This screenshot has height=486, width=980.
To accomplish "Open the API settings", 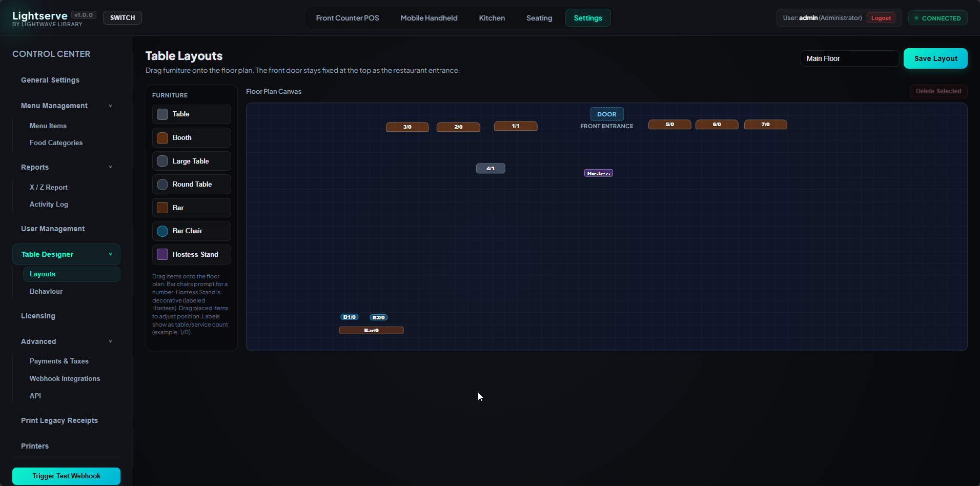I will 35,396.
